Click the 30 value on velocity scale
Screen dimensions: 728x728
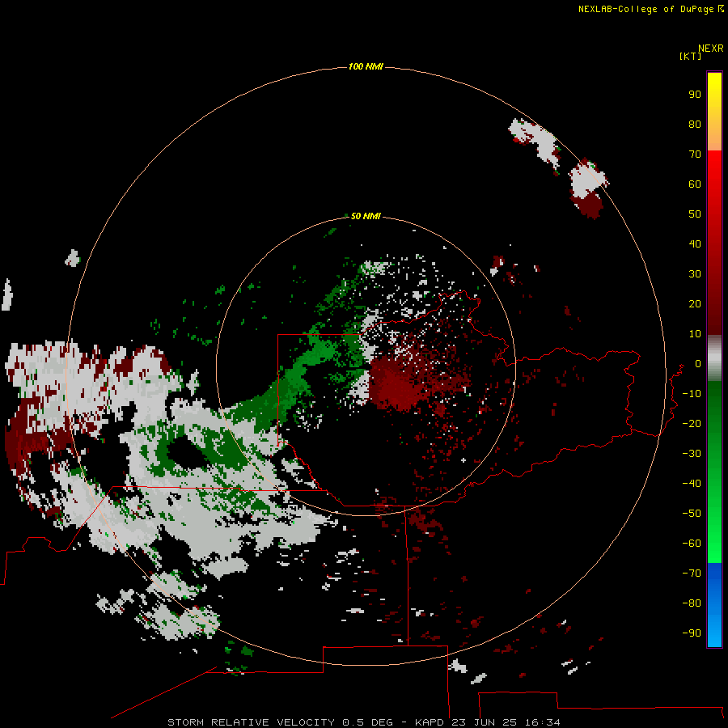point(695,274)
